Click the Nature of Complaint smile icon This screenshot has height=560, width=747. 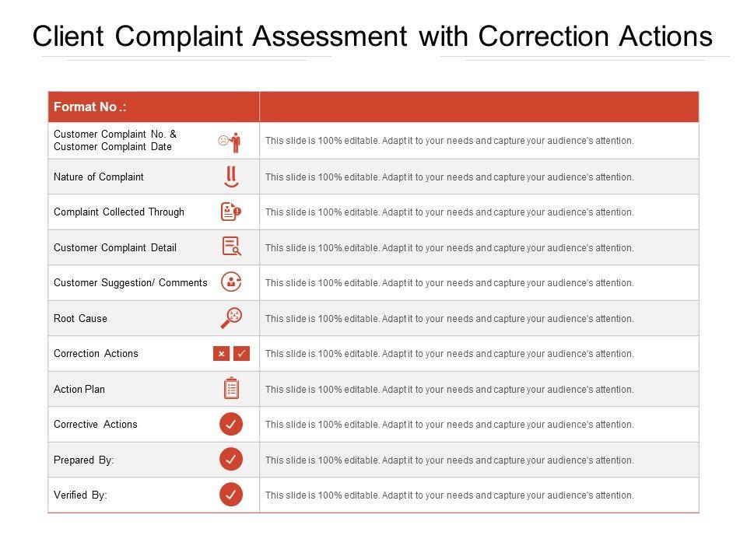point(230,177)
